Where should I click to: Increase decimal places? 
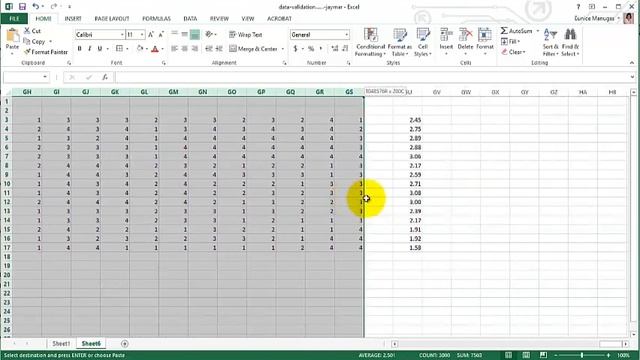[x=335, y=49]
